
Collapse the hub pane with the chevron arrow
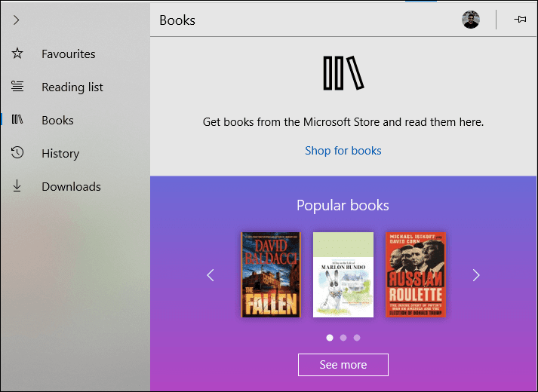(16, 20)
